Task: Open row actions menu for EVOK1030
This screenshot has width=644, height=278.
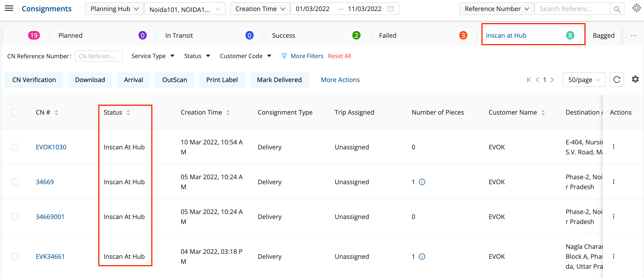Action: [613, 147]
